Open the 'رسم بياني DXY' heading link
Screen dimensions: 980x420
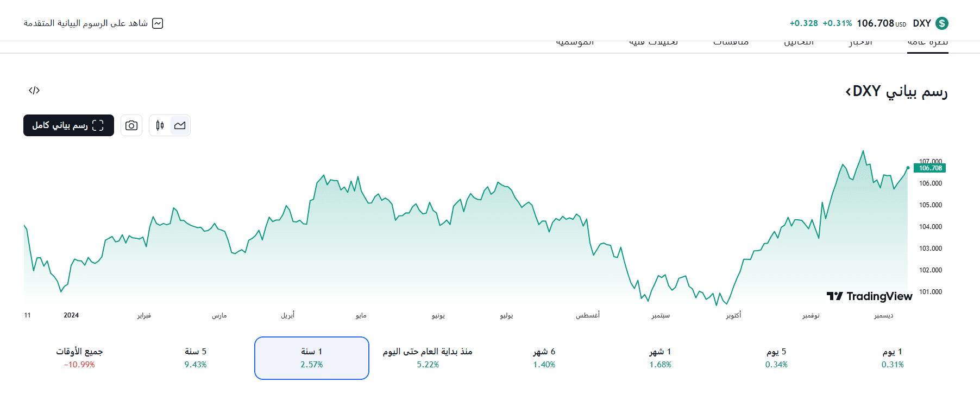tap(896, 91)
